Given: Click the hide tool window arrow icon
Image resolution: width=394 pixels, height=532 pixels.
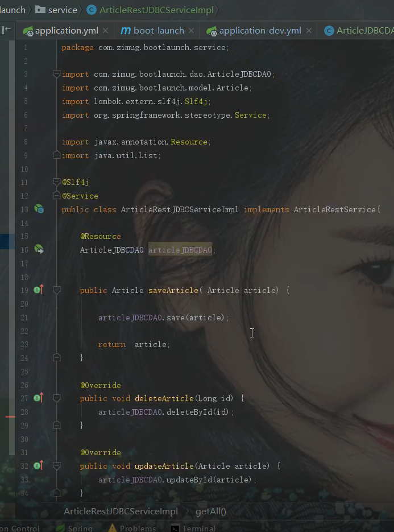Looking at the screenshot, I should pyautogui.click(x=6, y=30).
